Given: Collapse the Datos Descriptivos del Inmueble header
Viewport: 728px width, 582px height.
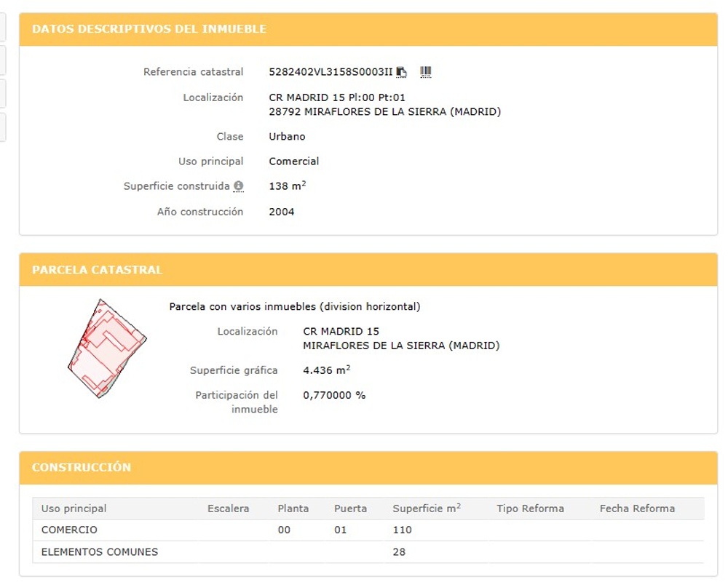Looking at the screenshot, I should pyautogui.click(x=149, y=29).
